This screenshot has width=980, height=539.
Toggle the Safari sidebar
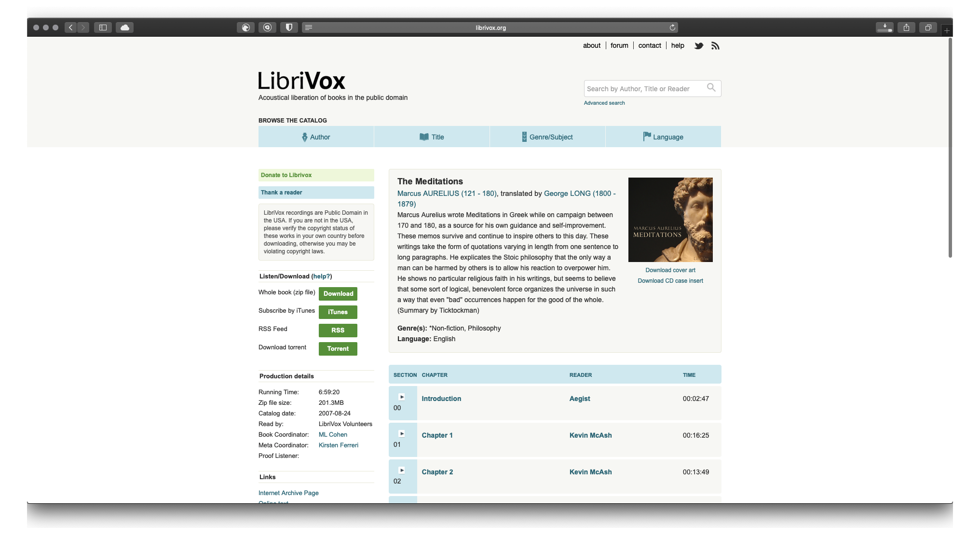[x=103, y=28]
